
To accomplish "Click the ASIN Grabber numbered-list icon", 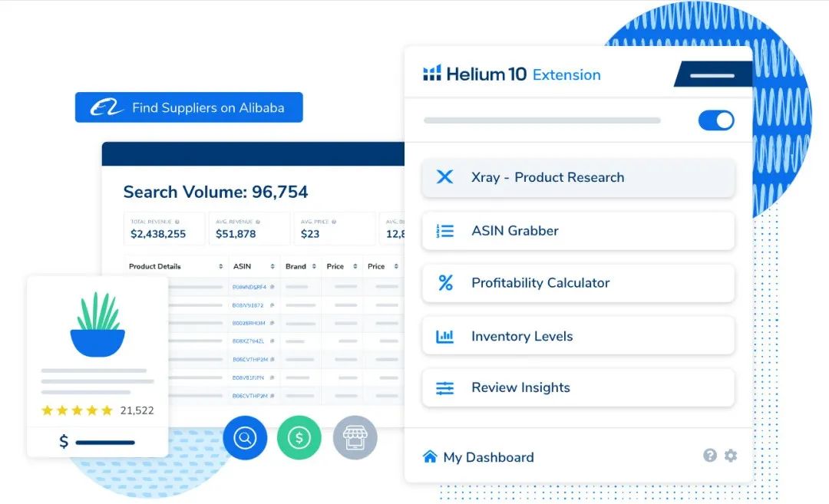I will (444, 231).
